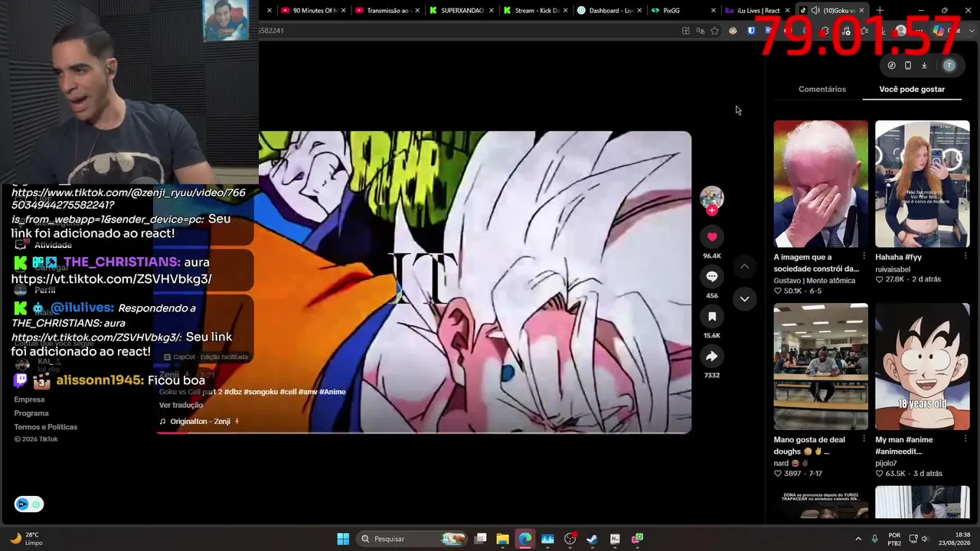Open the video comments bubble icon
This screenshot has height=551, width=980.
[x=712, y=277]
